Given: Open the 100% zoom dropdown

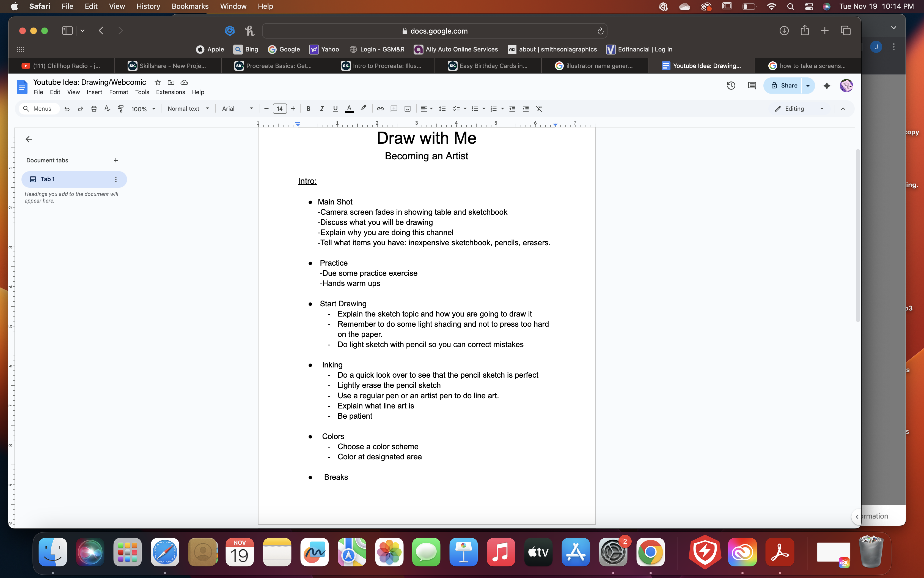Looking at the screenshot, I should 143,109.
